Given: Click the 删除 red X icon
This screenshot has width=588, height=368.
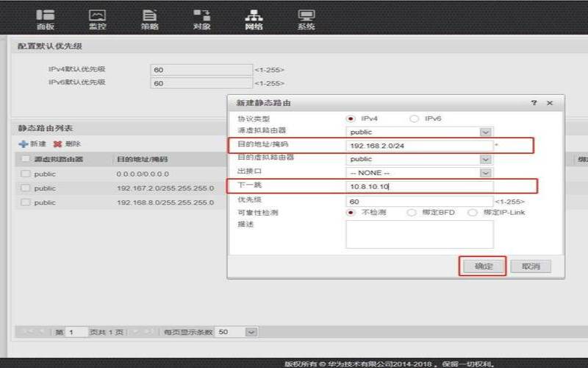Looking at the screenshot, I should (57, 144).
